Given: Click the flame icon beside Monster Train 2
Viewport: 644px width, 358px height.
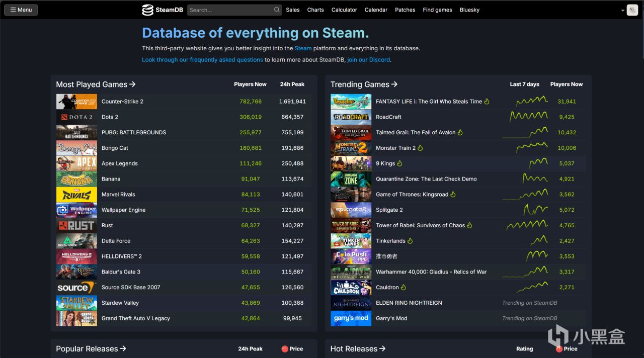Looking at the screenshot, I should tap(420, 148).
